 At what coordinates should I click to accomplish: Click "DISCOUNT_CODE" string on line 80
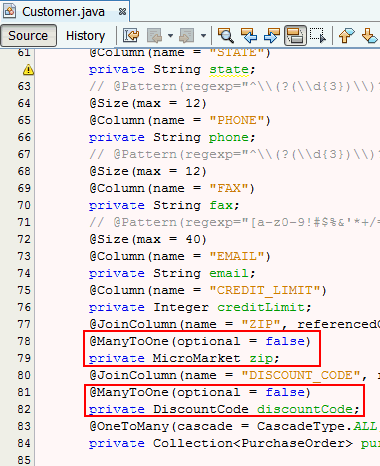tap(300, 375)
